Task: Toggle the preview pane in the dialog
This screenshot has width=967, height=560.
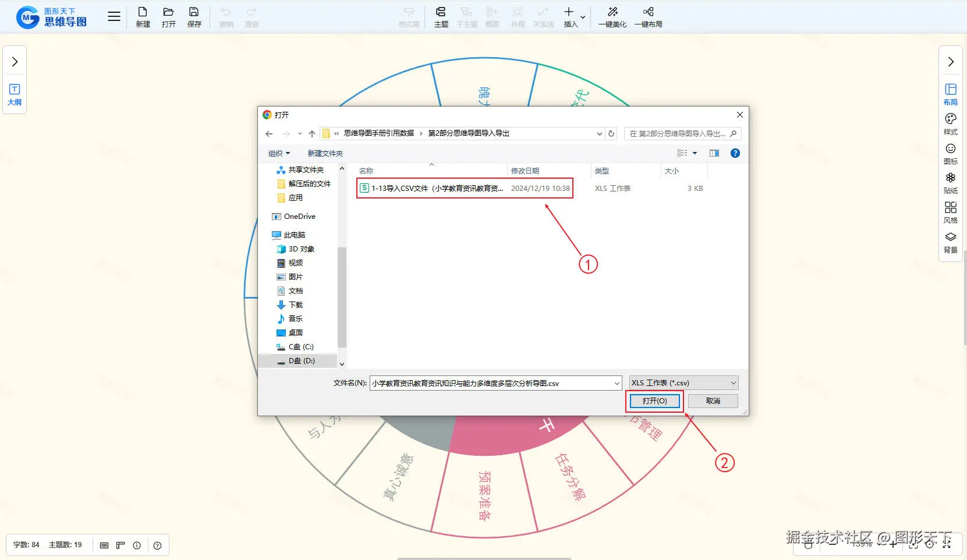Action: (x=714, y=153)
